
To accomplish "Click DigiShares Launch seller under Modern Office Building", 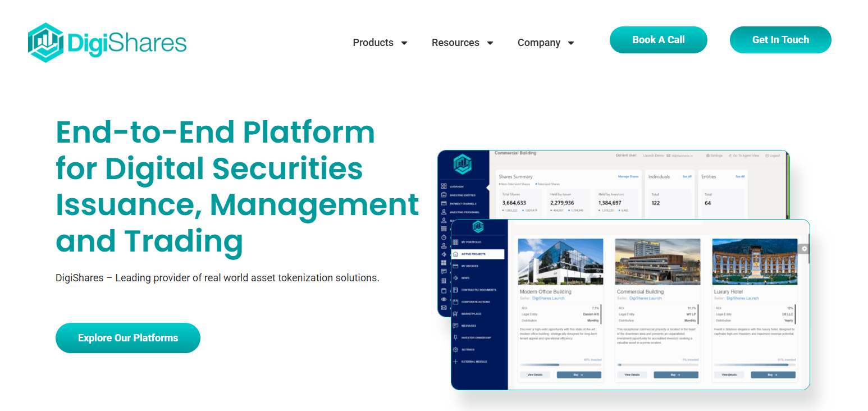I will click(x=549, y=298).
